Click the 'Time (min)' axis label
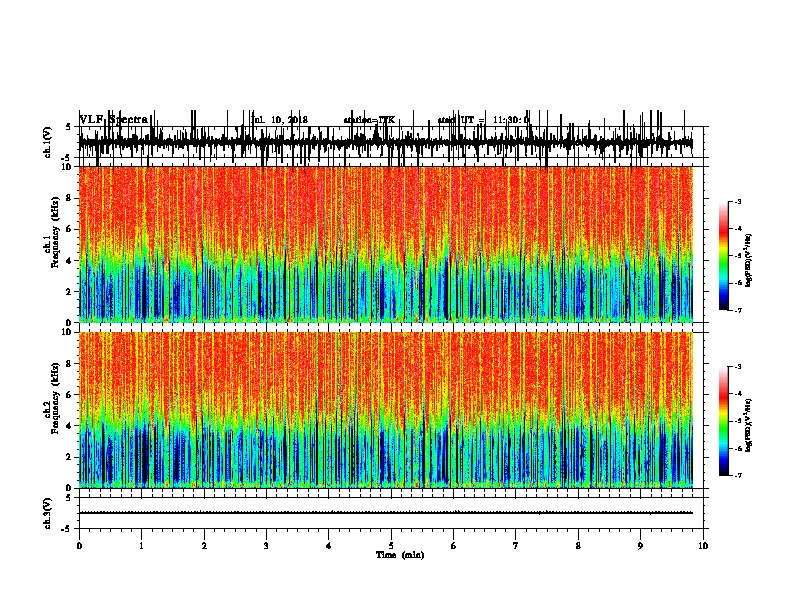Viewport: 792px width, 612px height. point(400,555)
